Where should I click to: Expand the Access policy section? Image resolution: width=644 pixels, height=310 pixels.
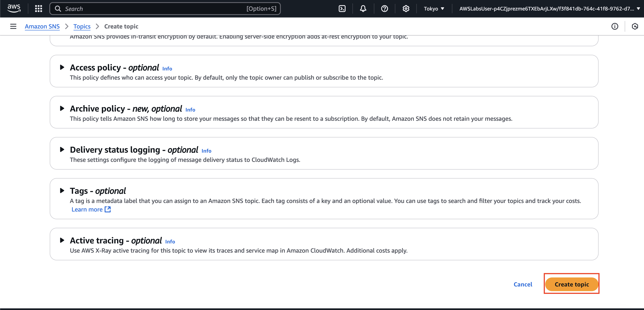(62, 67)
